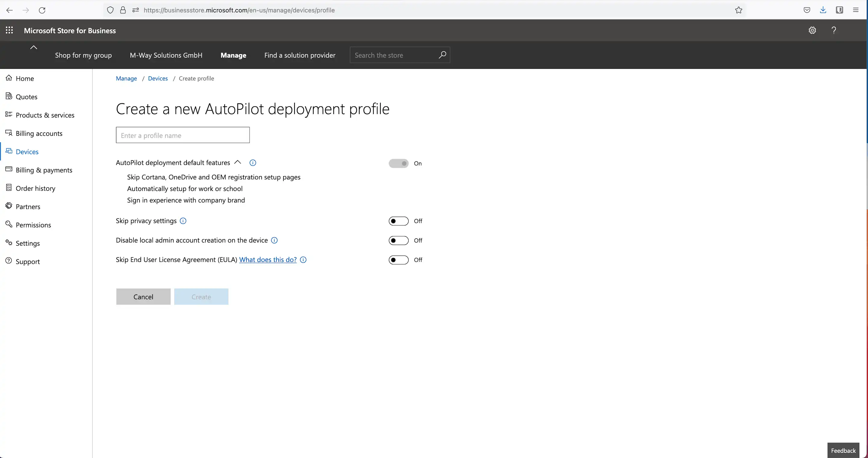The image size is (868, 458).
Task: Enable Disable local admin account toggle
Action: 399,240
